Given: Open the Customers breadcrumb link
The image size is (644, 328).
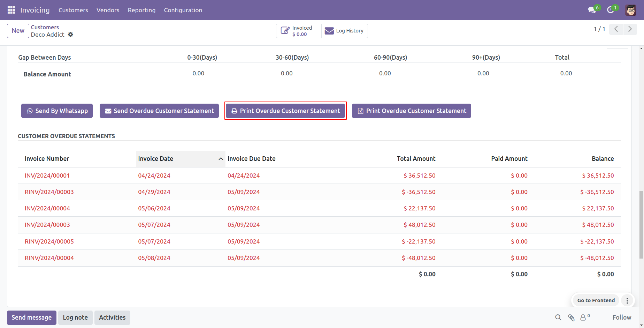Looking at the screenshot, I should click(45, 27).
